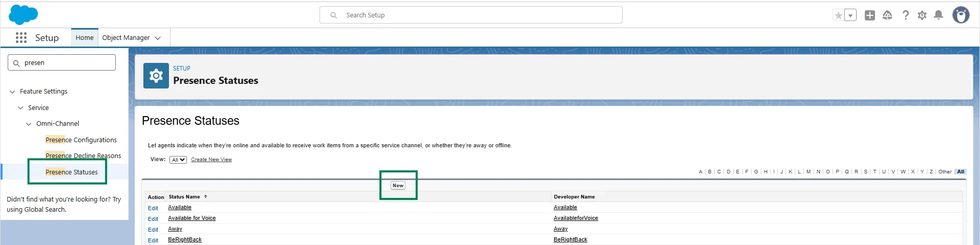Expand the Object Manager tab chevron
Screen dimensions: 980x245
pyautogui.click(x=158, y=38)
